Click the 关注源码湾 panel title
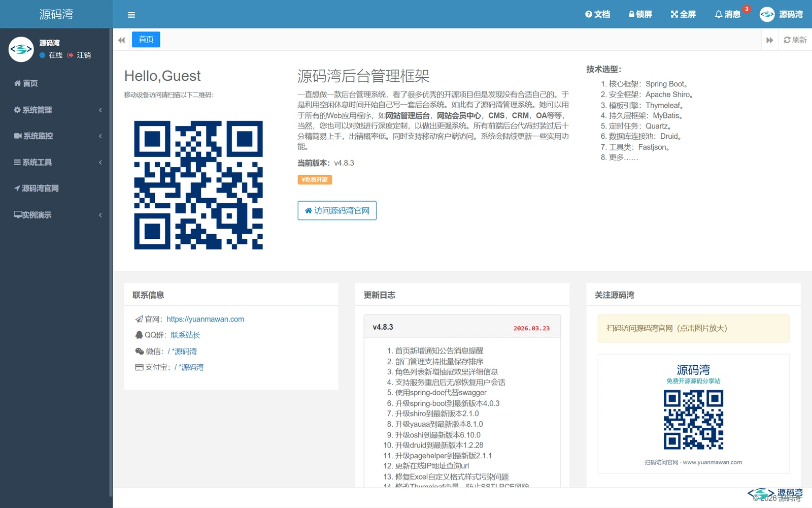This screenshot has height=508, width=812. [614, 295]
